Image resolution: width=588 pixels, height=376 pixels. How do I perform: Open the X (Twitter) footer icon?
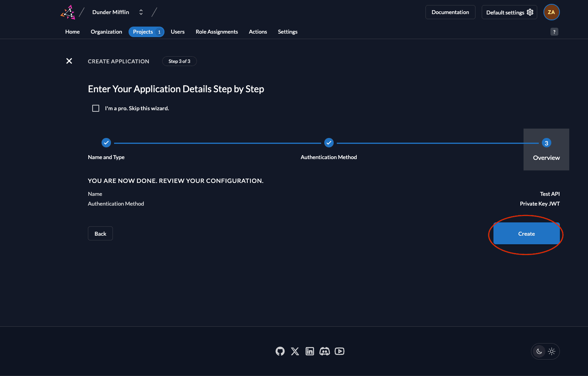pos(295,351)
